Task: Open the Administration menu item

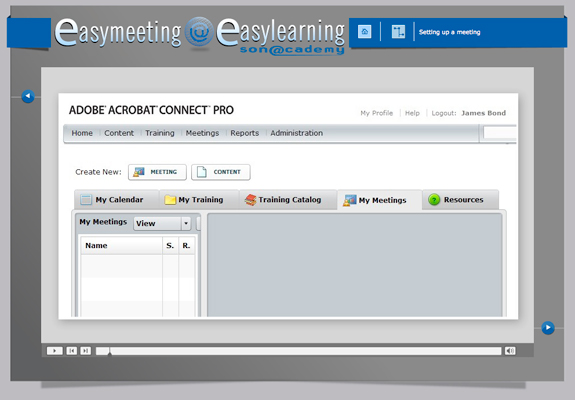Action: pyautogui.click(x=297, y=133)
